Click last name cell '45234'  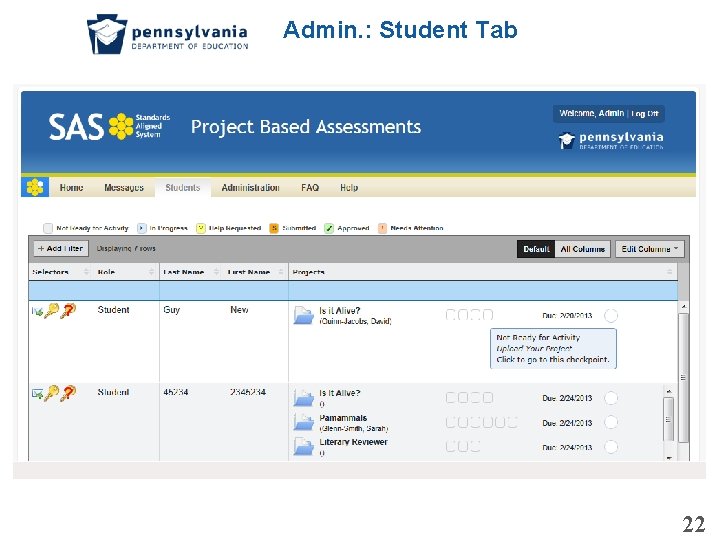point(176,392)
